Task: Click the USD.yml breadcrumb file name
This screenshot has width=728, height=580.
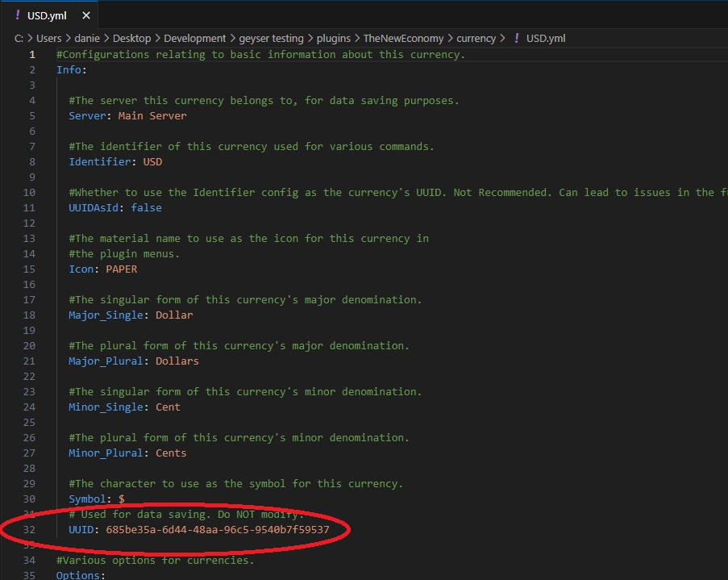Action: pos(546,38)
